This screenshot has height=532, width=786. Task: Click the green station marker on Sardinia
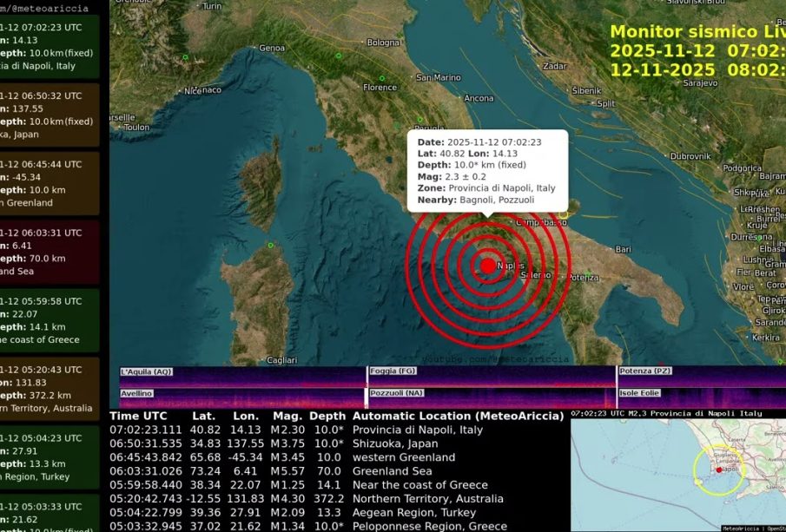click(x=271, y=246)
